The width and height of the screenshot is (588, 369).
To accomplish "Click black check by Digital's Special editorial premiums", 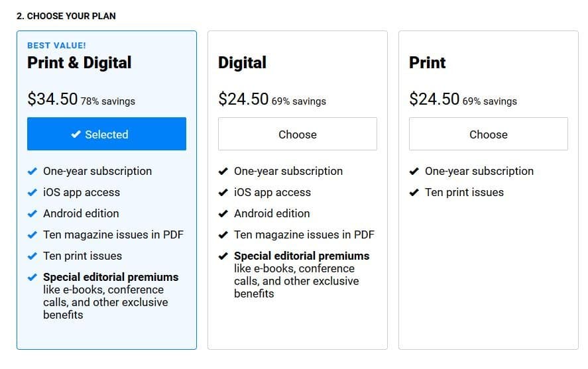I will (x=223, y=256).
